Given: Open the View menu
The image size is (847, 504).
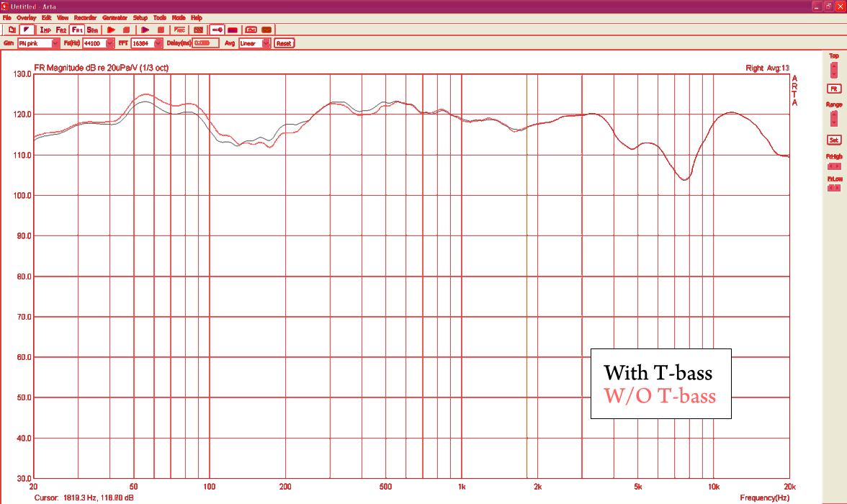Looking at the screenshot, I should click(63, 18).
